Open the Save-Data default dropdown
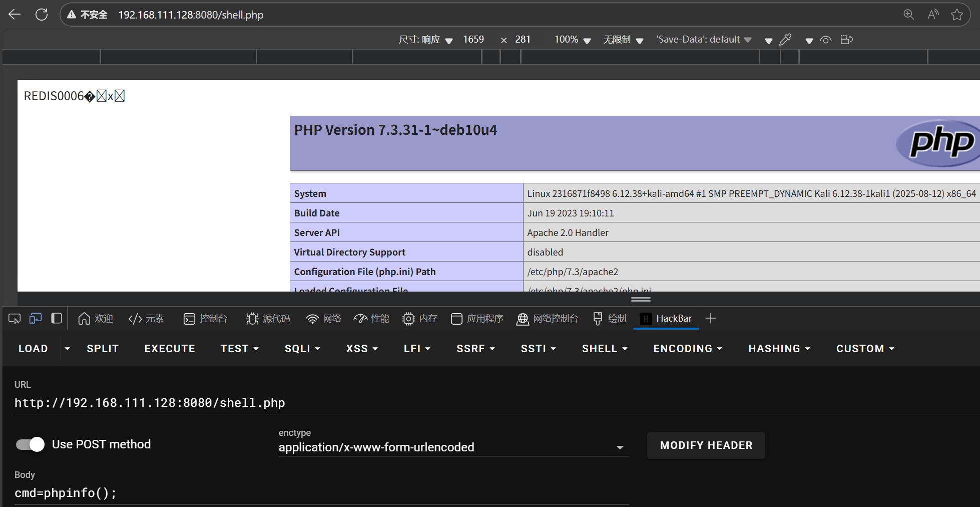 (x=704, y=40)
